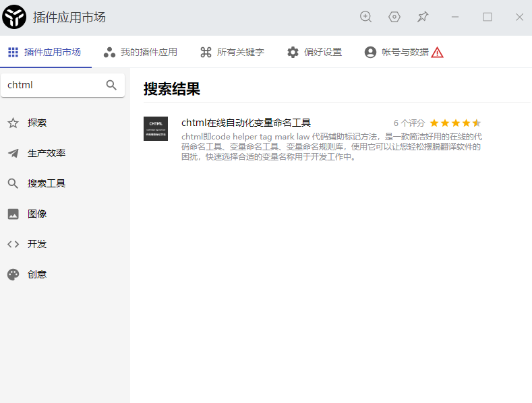
Task: Click the grid icon beside 插件应用市场
Action: (x=13, y=53)
